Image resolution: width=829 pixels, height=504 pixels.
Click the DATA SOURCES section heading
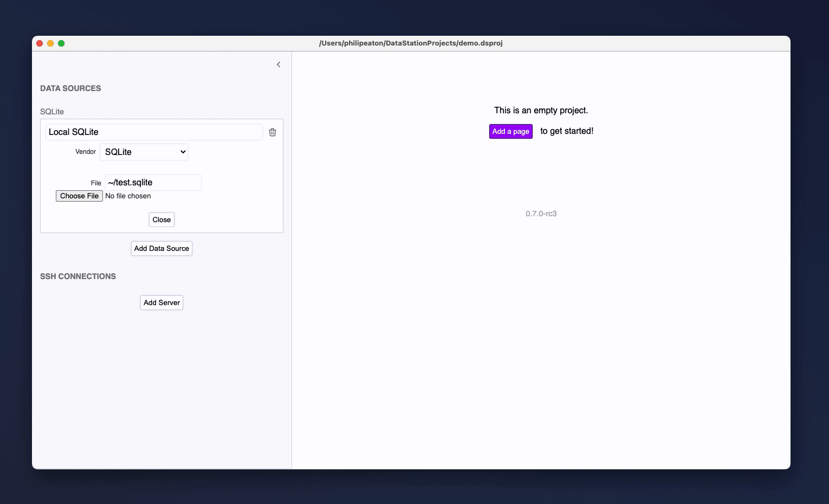[x=70, y=88]
